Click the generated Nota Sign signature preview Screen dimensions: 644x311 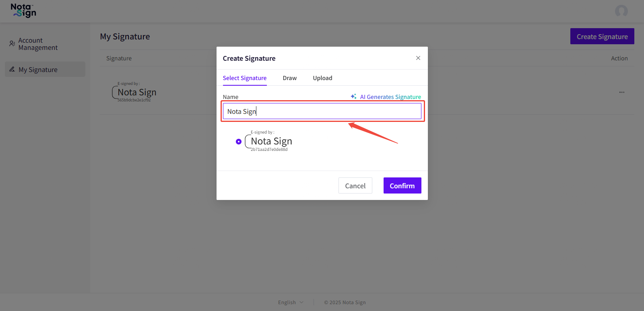tap(269, 141)
